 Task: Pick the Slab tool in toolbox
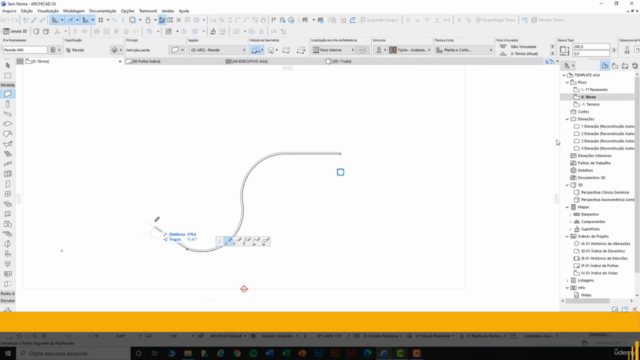tap(7, 124)
